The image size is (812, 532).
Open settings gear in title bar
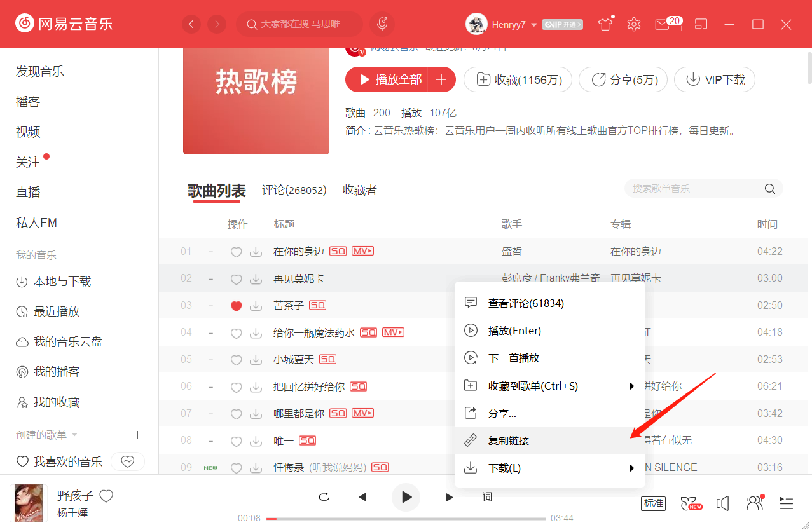coord(633,24)
